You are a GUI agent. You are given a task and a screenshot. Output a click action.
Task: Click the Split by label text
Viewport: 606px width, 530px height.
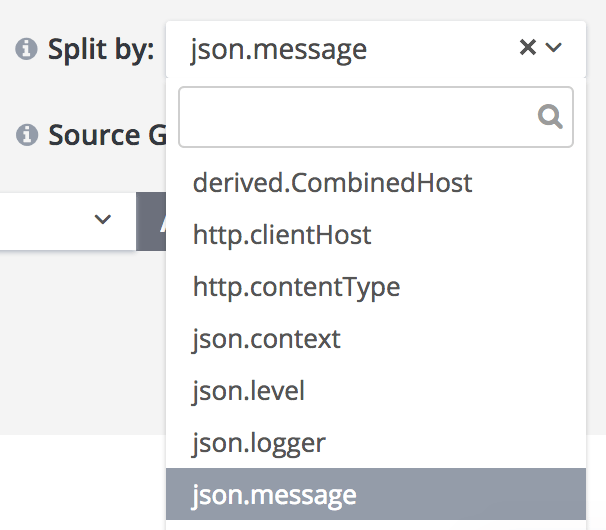[101, 49]
